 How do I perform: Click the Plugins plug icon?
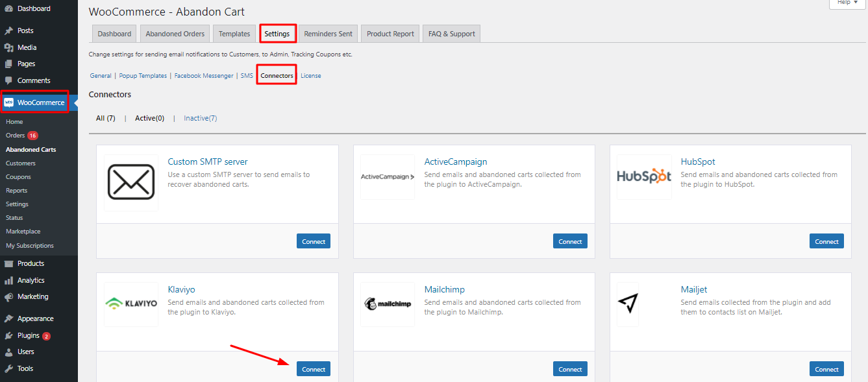[8, 335]
